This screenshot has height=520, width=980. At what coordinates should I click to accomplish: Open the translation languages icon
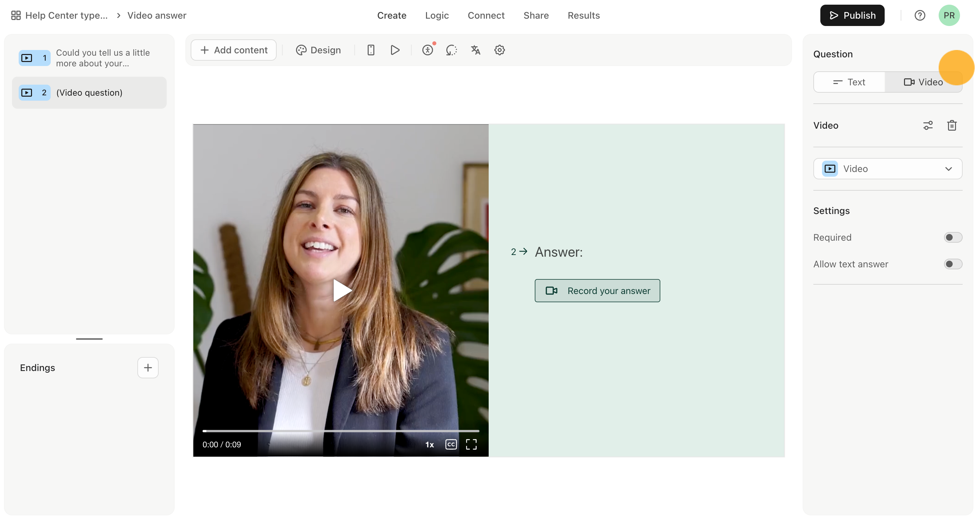click(476, 50)
